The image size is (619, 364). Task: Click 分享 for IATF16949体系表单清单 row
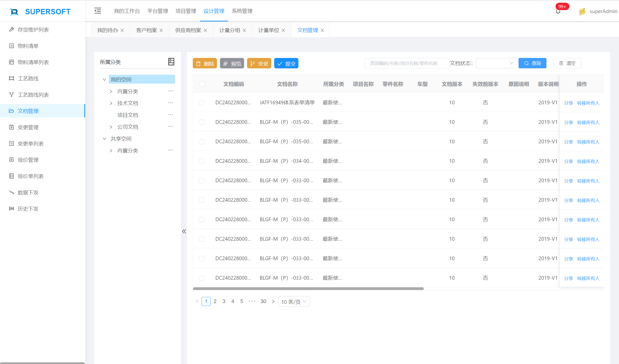(568, 103)
